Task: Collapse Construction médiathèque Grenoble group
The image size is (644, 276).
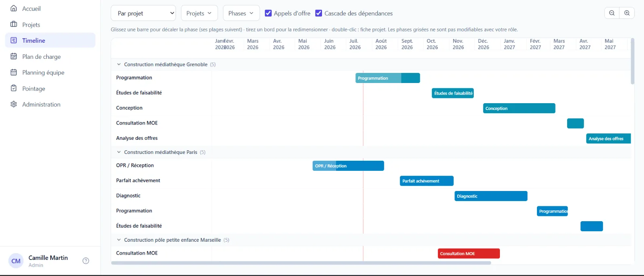Action: pos(119,64)
